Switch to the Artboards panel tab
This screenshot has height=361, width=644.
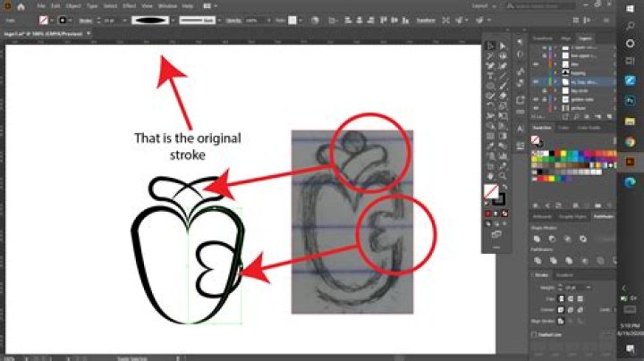[542, 216]
